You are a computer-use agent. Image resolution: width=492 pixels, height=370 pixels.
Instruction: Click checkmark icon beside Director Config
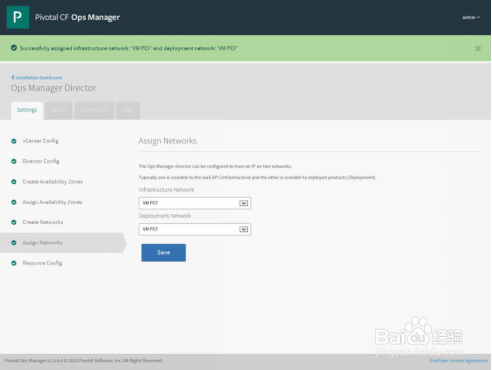coord(14,161)
